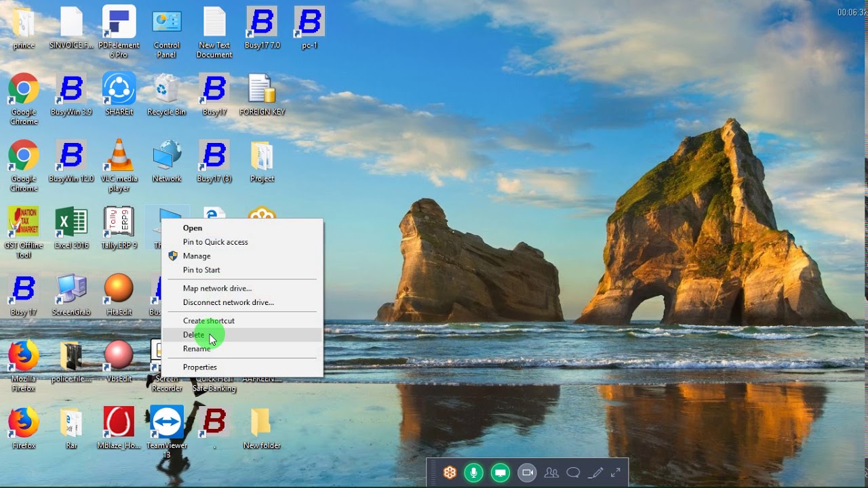Open the Control Panel desktop icon
The height and width of the screenshot is (488, 868).
(x=167, y=31)
